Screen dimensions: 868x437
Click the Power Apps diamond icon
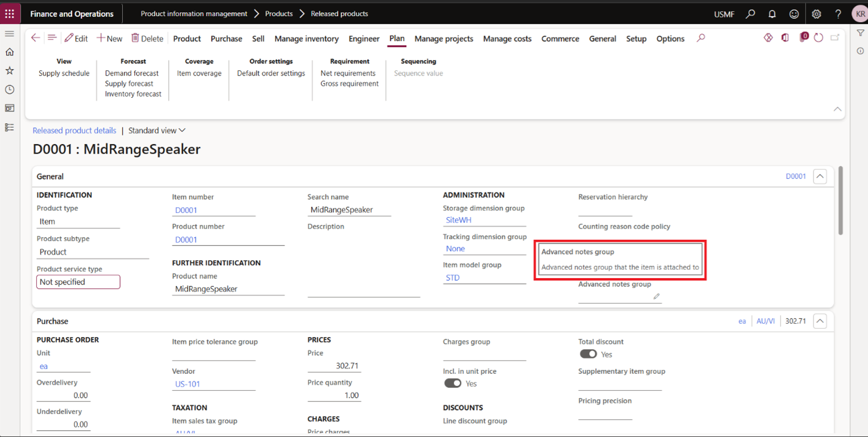[768, 38]
